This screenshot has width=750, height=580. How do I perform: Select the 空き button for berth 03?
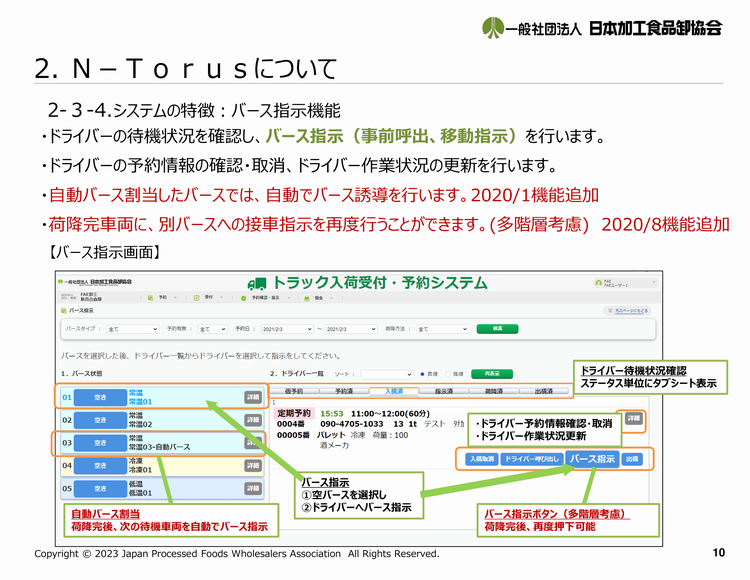[100, 443]
